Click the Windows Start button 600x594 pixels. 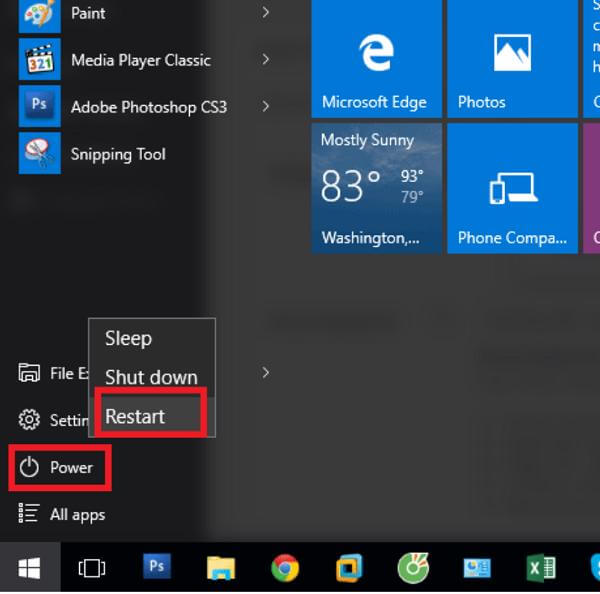(x=29, y=568)
